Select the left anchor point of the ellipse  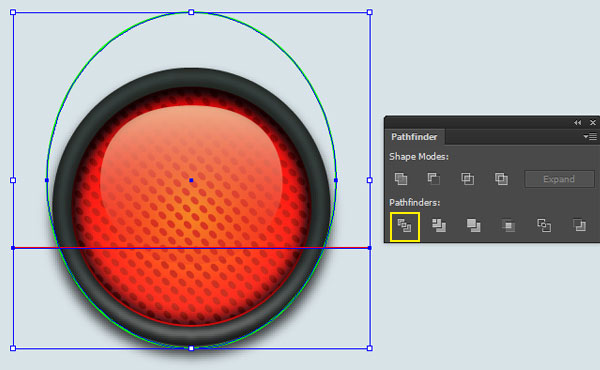click(47, 180)
